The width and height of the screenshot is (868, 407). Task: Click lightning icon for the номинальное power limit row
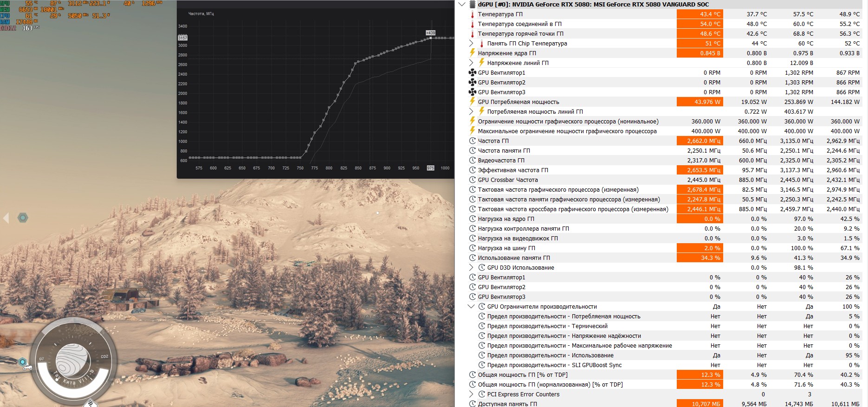[473, 121]
